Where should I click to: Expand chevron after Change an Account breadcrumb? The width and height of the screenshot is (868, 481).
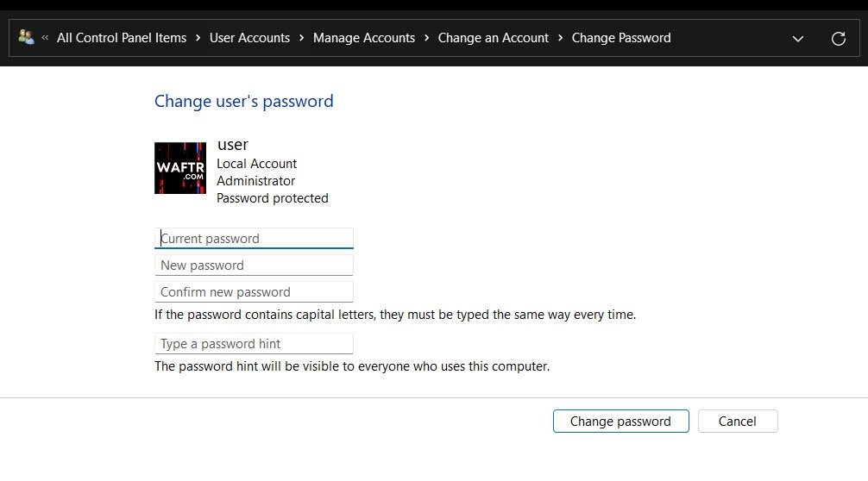tap(561, 38)
